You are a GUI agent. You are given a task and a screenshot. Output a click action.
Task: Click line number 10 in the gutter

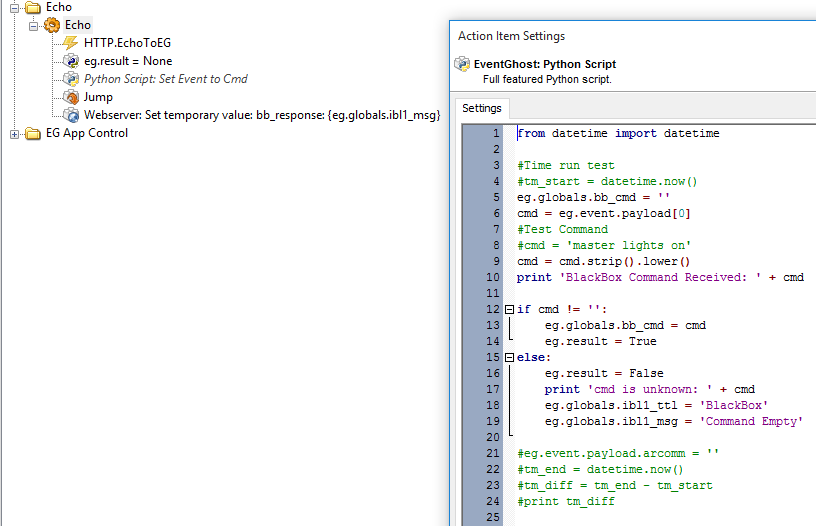tap(492, 277)
